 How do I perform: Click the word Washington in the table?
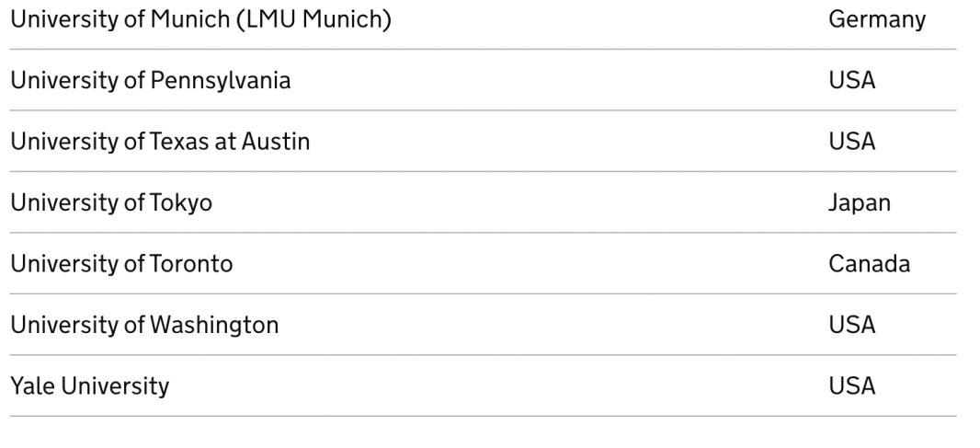click(214, 326)
